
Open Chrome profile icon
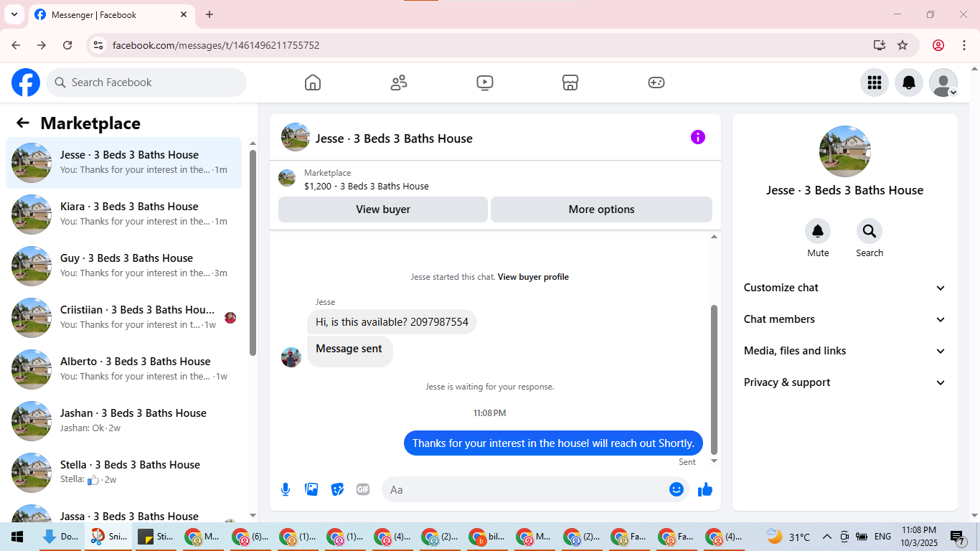tap(938, 45)
